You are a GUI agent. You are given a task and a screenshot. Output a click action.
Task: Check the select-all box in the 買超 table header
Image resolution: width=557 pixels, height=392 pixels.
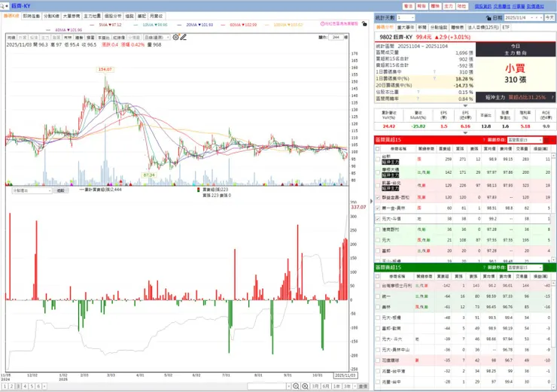point(378,149)
